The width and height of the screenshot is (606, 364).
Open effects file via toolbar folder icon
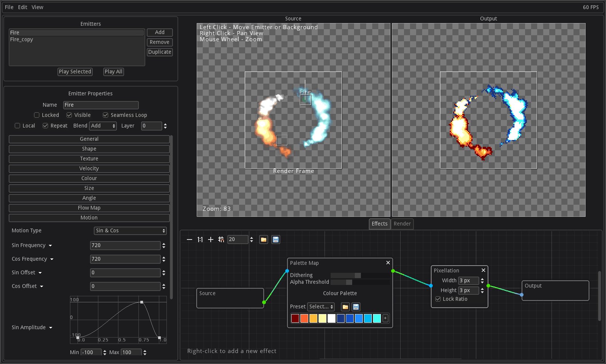(264, 240)
